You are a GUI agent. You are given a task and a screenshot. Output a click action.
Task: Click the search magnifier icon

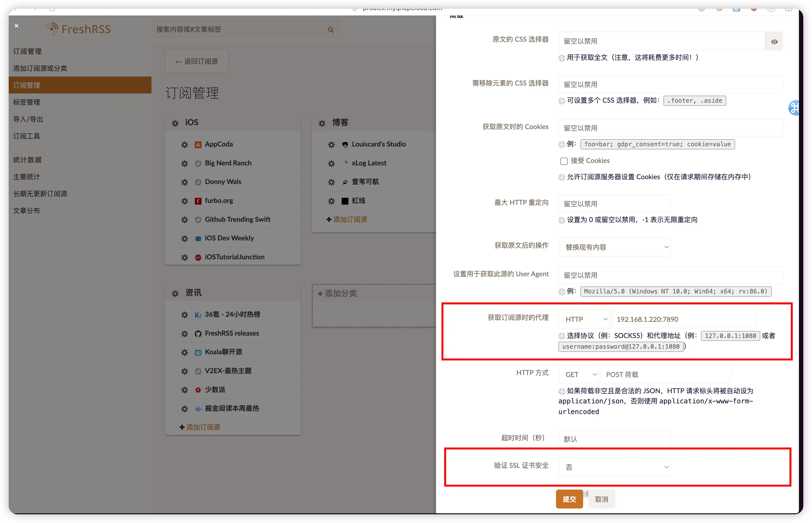pos(331,30)
